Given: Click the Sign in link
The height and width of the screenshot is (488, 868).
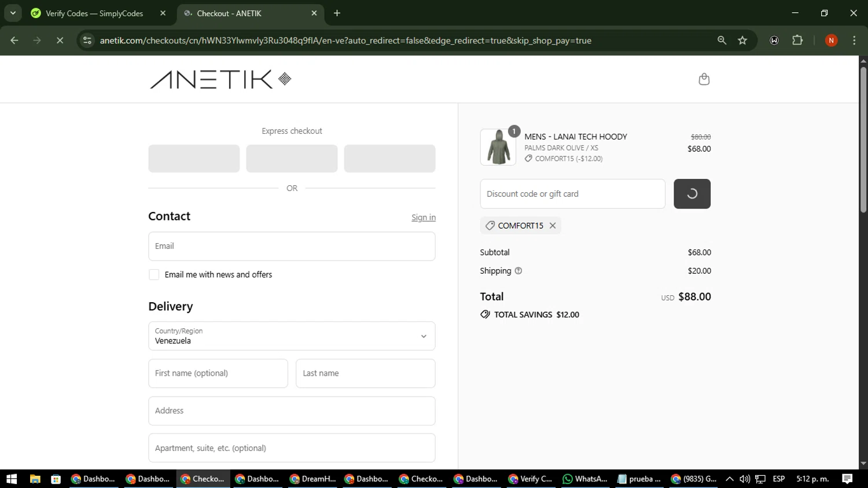Looking at the screenshot, I should [424, 218].
